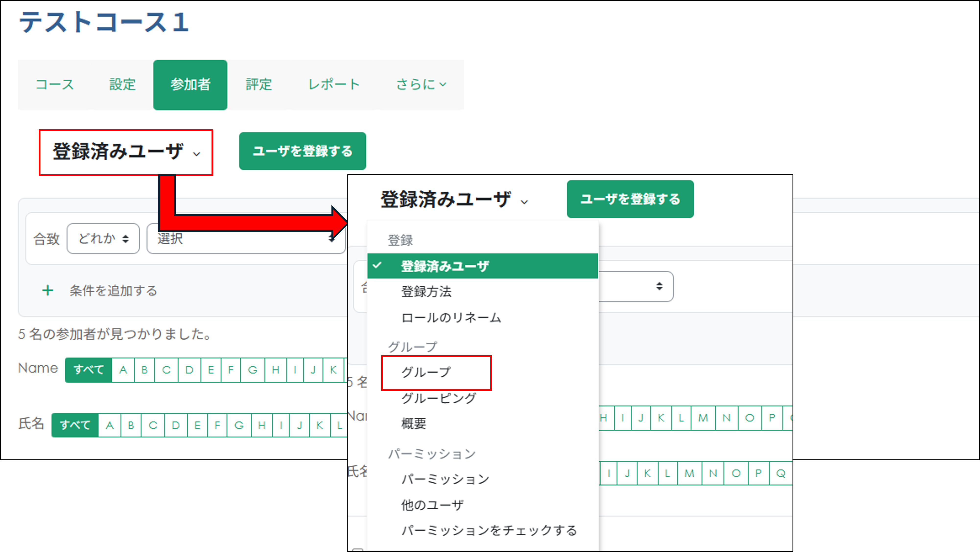Switch to the 評定 tab
Screen dimensions: 980x552
[x=258, y=84]
